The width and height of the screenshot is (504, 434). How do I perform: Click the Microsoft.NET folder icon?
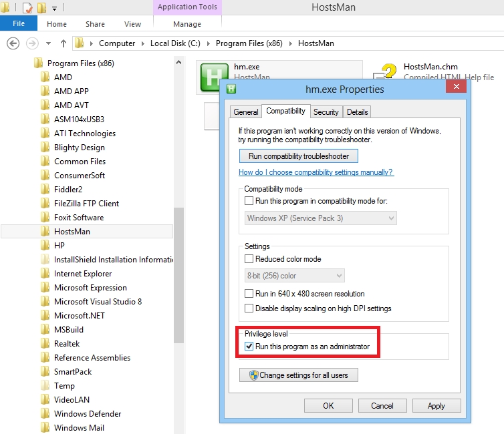45,316
